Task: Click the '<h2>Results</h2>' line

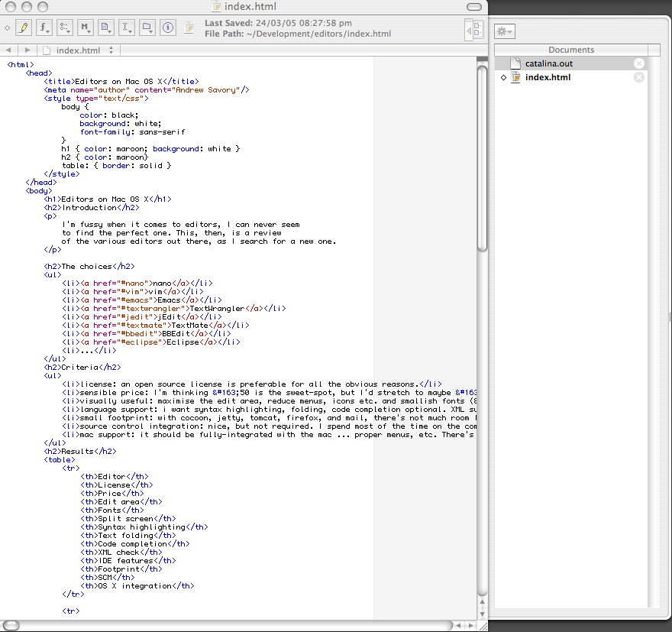Action: click(80, 452)
